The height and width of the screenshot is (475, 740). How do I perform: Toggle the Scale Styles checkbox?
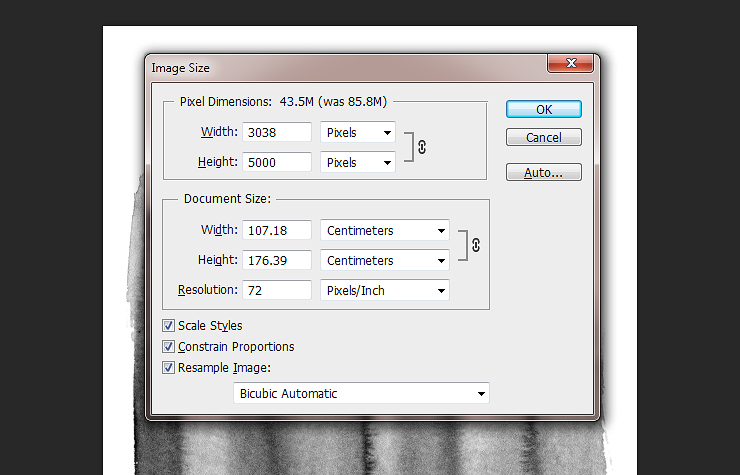coord(168,325)
